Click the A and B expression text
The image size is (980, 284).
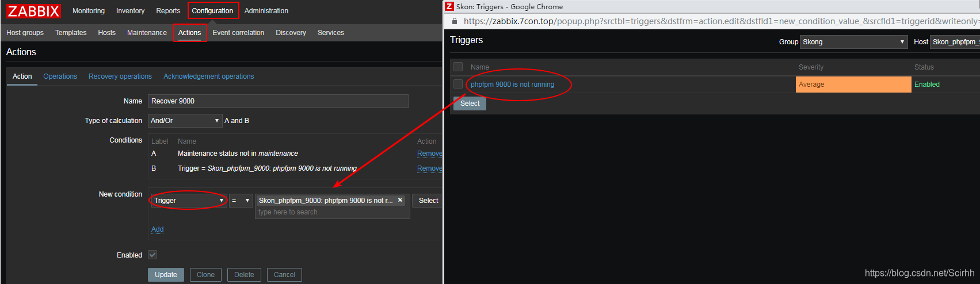[237, 121]
